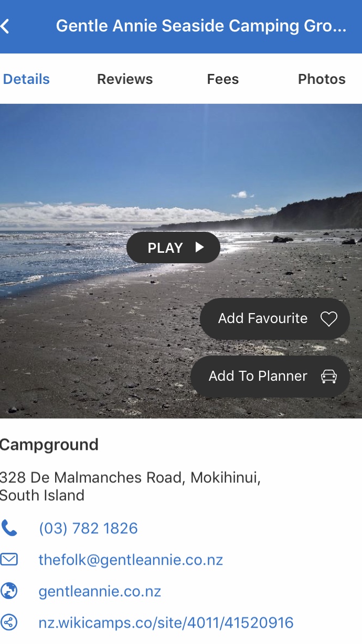Viewport: 362px width, 644px height.
Task: Tap the car icon on Add To Planner
Action: pyautogui.click(x=329, y=377)
